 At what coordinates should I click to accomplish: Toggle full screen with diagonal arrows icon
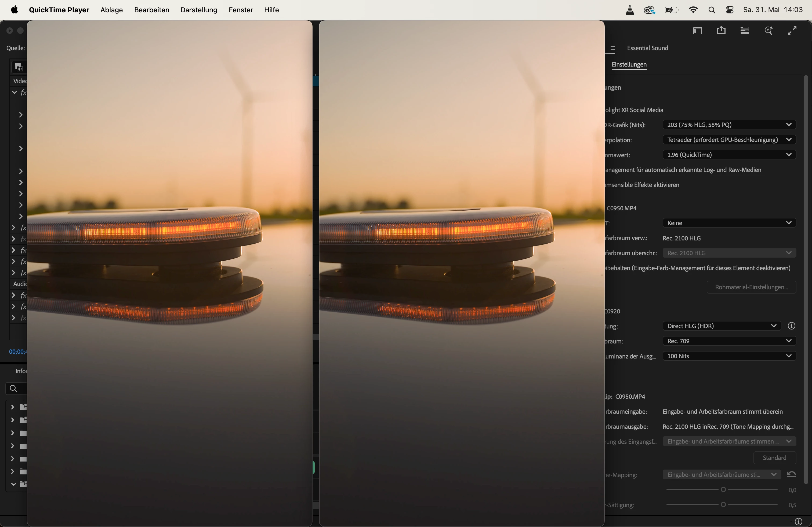coord(792,31)
